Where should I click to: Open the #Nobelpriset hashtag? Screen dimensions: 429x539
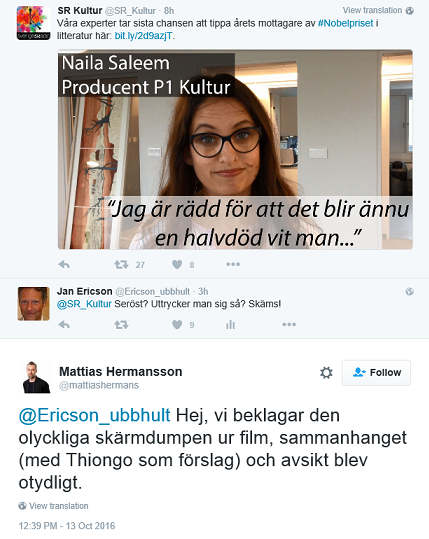pyautogui.click(x=345, y=23)
